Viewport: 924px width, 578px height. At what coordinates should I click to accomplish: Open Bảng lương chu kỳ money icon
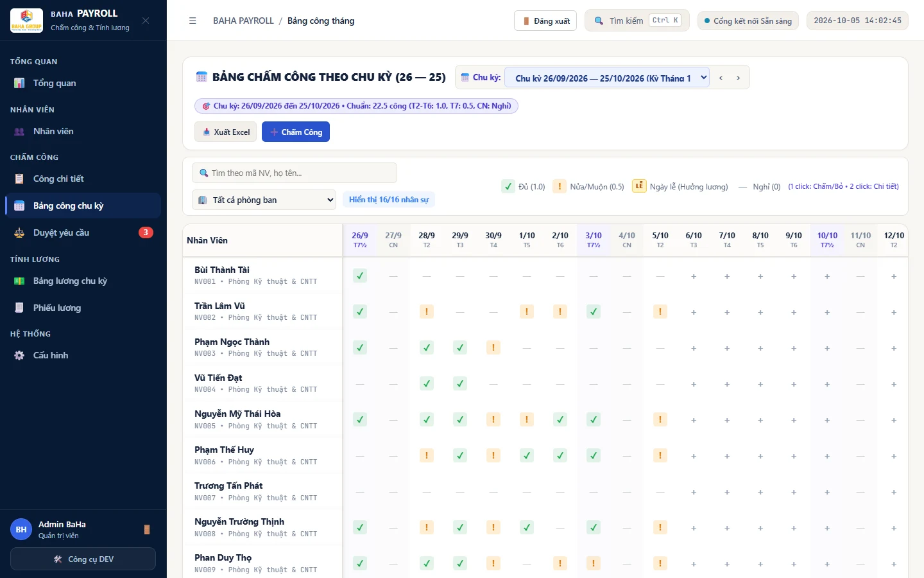point(19,281)
